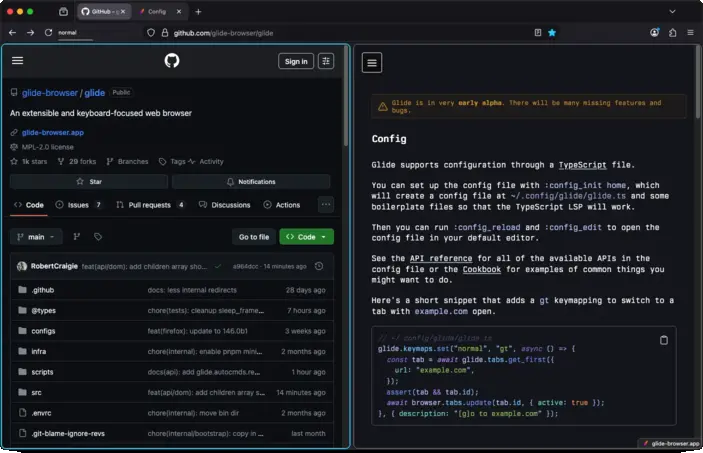Expand the three-dot repository tabs overflow menu
The width and height of the screenshot is (703, 453).
coord(326,205)
